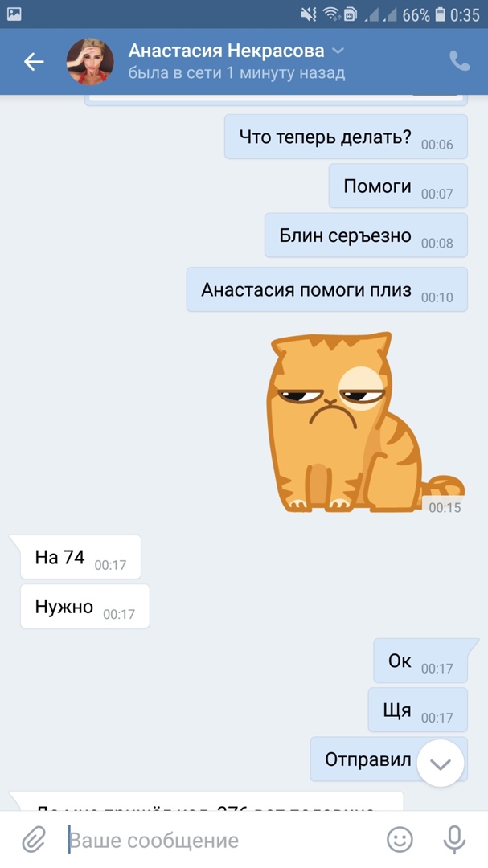Open Анастасия Некрасова's profile avatar
Screen dimensions: 488x868
[90, 61]
